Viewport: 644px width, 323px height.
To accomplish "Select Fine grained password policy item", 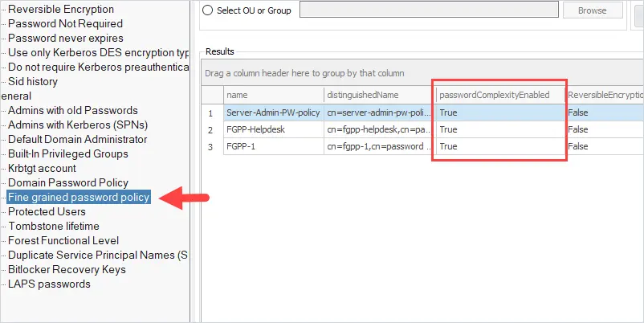I will [79, 197].
